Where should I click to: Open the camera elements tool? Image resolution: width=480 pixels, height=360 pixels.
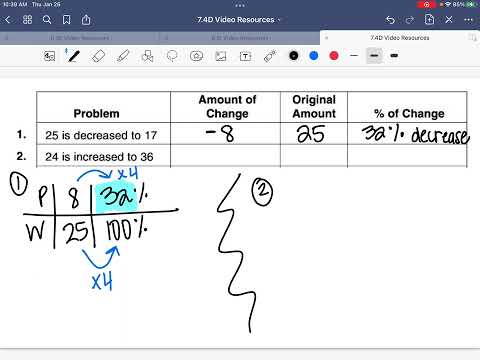click(196, 56)
